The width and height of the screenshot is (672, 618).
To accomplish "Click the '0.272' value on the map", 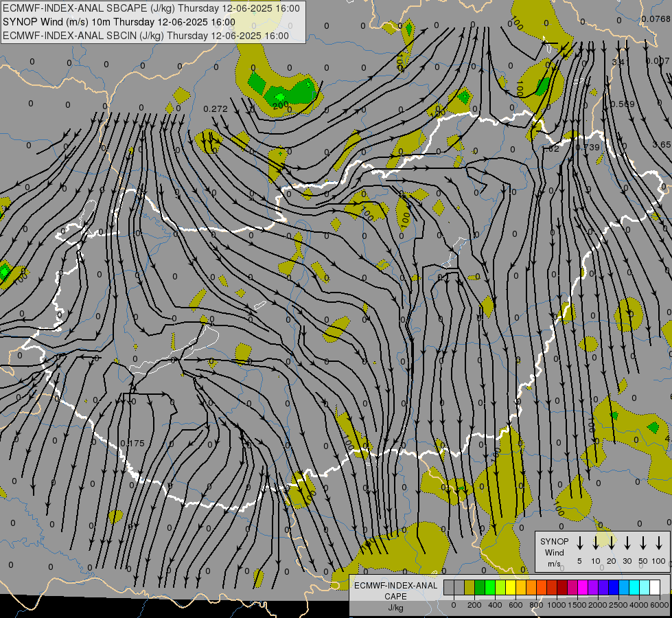I will click(216, 109).
